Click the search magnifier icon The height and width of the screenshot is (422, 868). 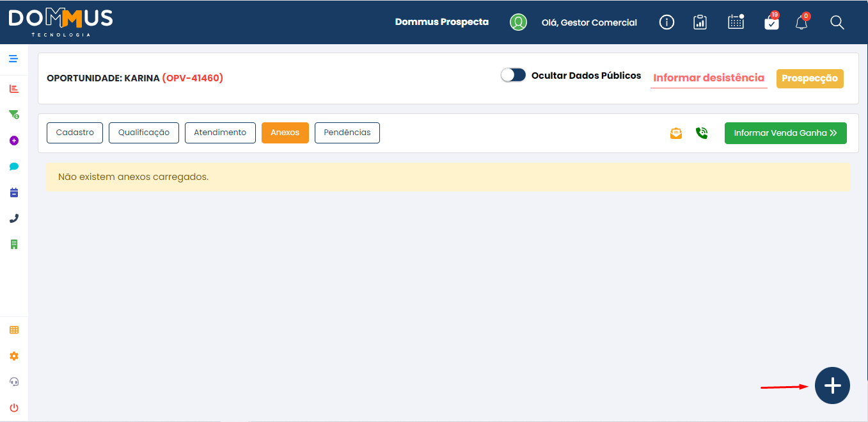click(x=837, y=22)
